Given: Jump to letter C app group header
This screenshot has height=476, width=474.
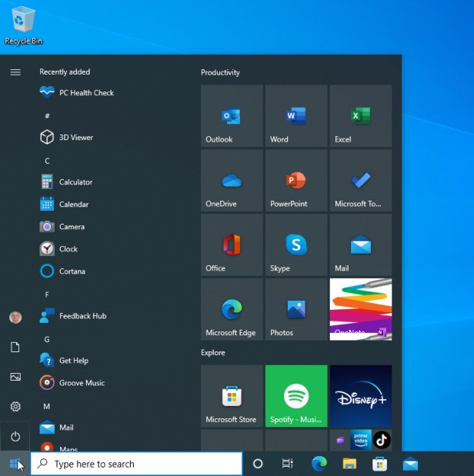Looking at the screenshot, I should click(x=47, y=161).
